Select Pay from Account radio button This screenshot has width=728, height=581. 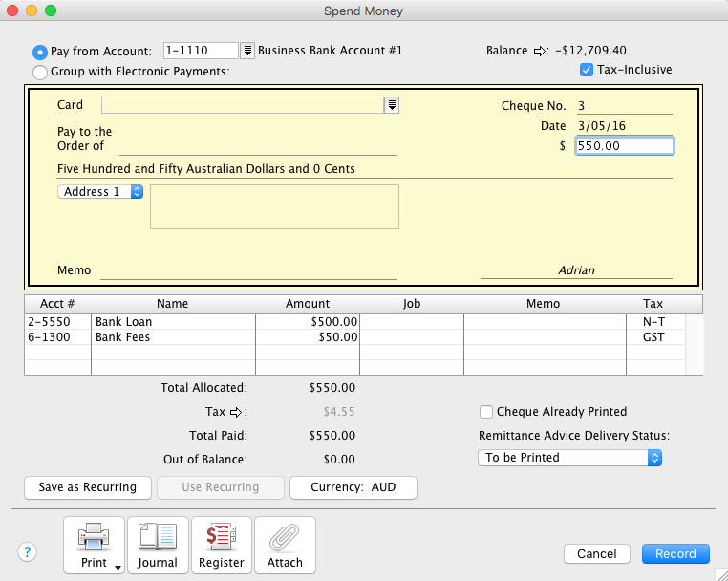coord(40,52)
